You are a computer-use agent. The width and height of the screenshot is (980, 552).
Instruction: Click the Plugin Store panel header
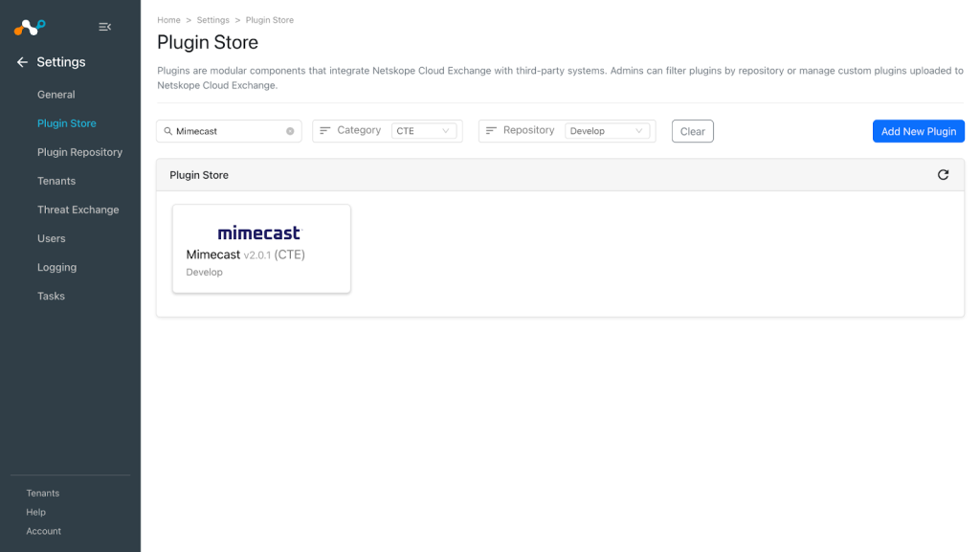tap(560, 175)
